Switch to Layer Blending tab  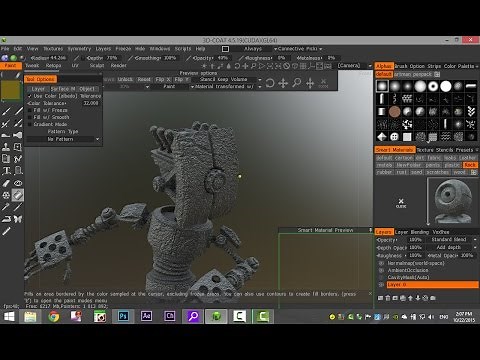click(412, 232)
